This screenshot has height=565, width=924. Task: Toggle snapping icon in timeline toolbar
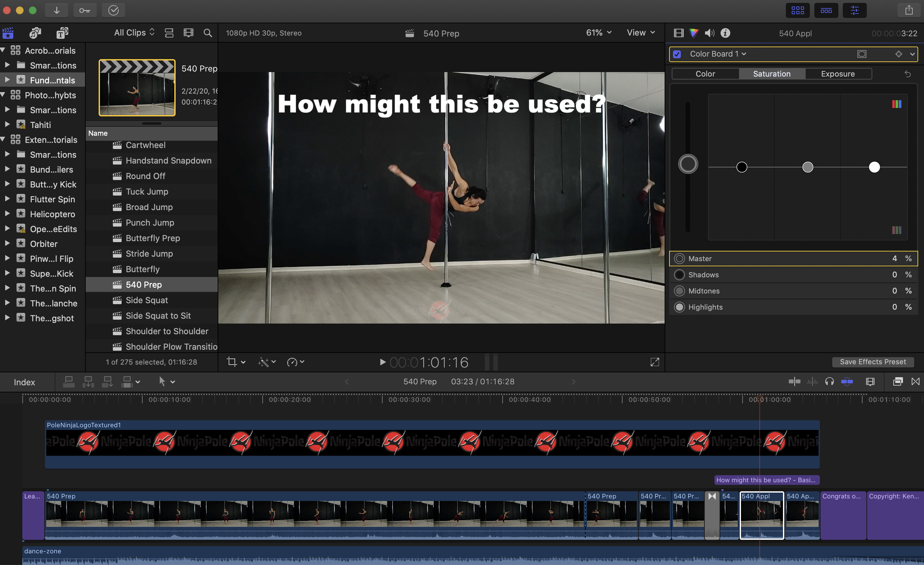point(847,381)
